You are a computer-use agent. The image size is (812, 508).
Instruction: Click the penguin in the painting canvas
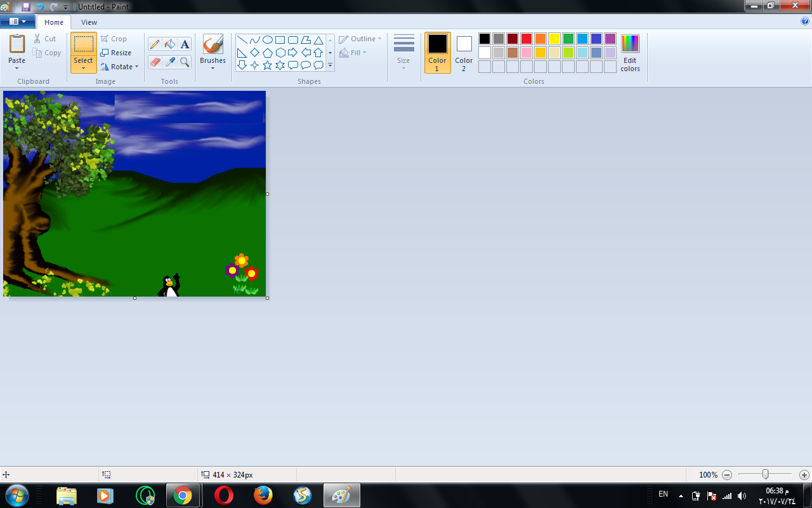click(x=169, y=286)
